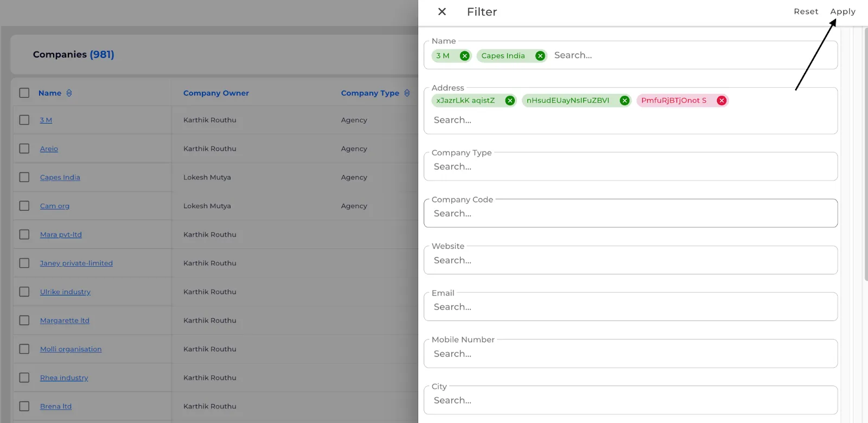The width and height of the screenshot is (868, 423).
Task: Open the Molli organisation company link
Action: coord(71,349)
